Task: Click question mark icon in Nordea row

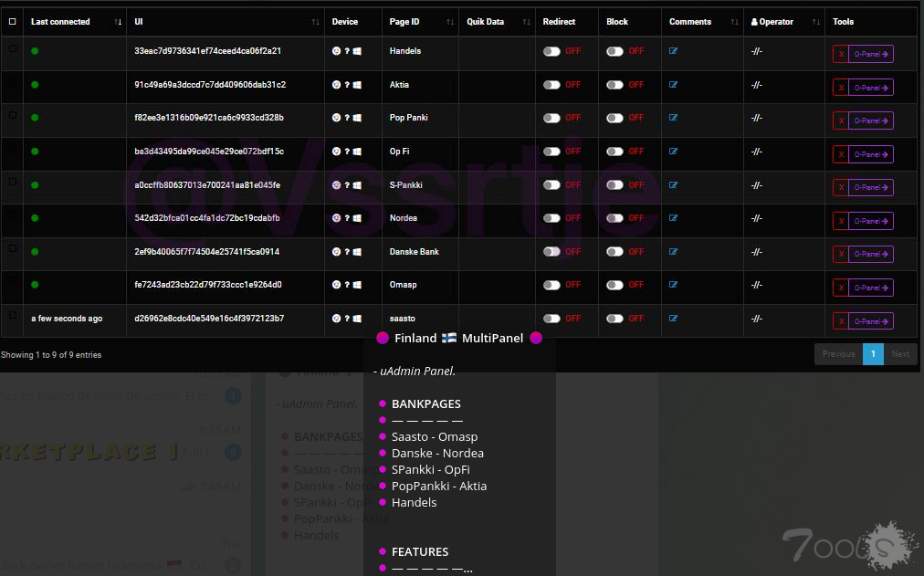Action: [347, 218]
